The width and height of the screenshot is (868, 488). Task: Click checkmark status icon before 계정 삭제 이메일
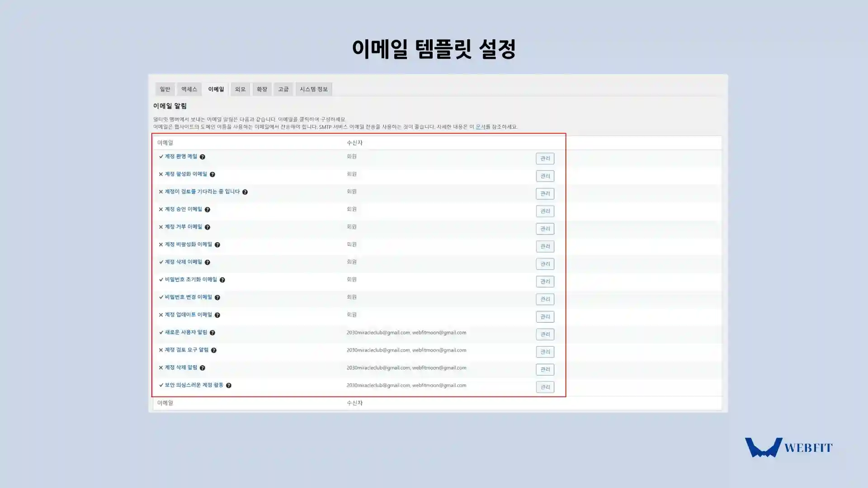[161, 262]
